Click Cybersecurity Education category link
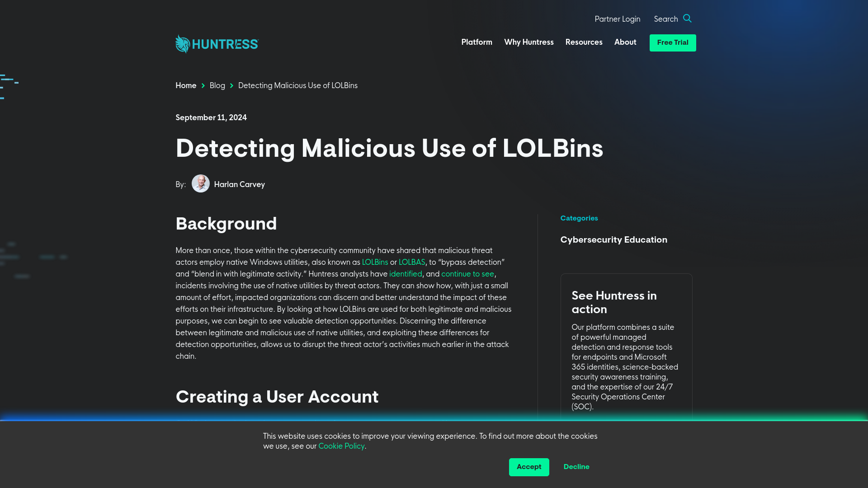Viewport: 868px width, 488px height. (614, 240)
